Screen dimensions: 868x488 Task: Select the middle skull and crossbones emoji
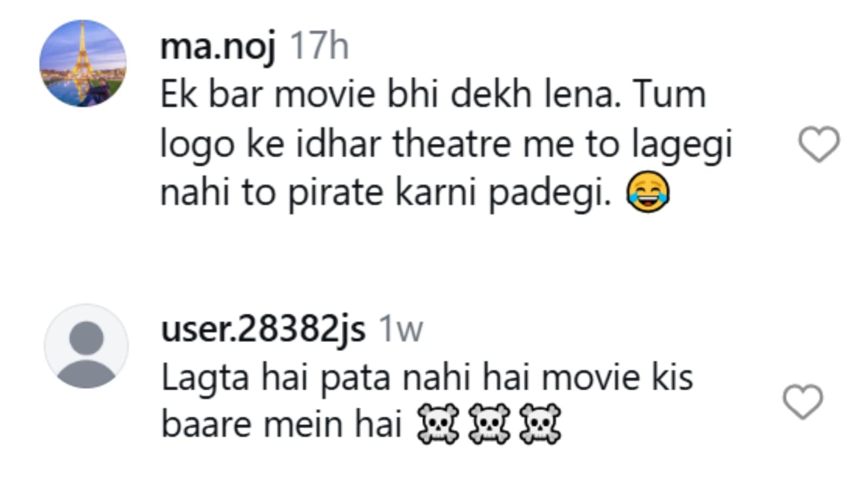[x=489, y=424]
